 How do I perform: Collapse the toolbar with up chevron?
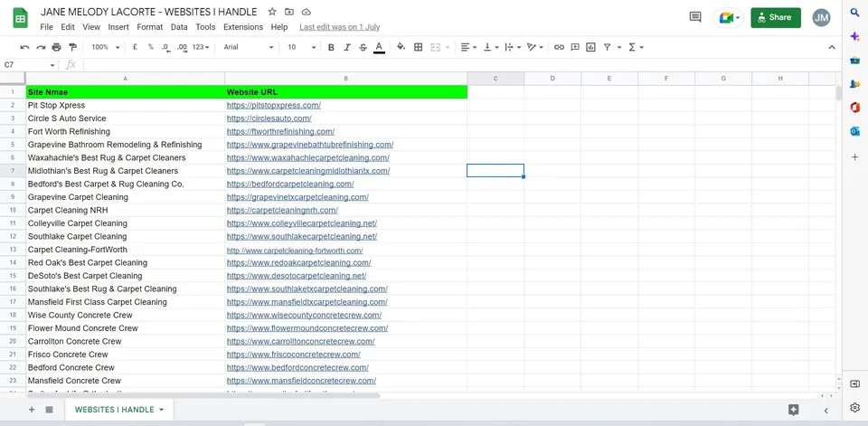[832, 48]
